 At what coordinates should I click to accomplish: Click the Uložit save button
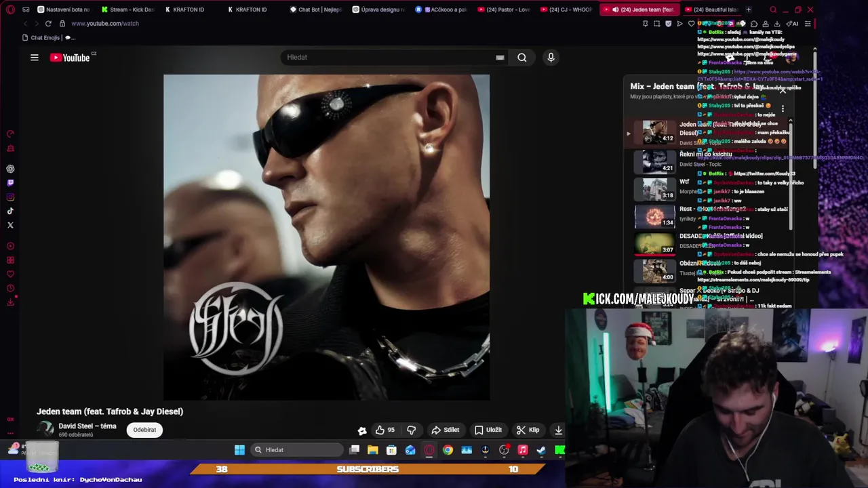(x=488, y=430)
